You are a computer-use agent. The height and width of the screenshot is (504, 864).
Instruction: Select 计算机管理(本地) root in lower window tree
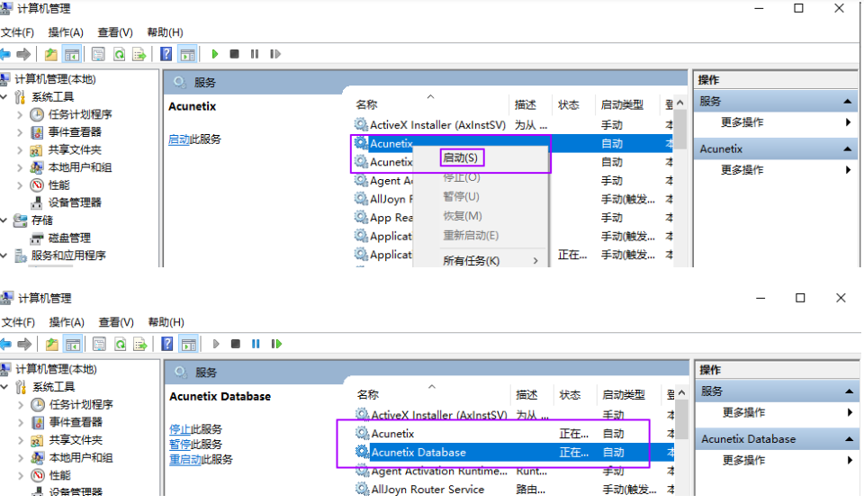pos(56,369)
